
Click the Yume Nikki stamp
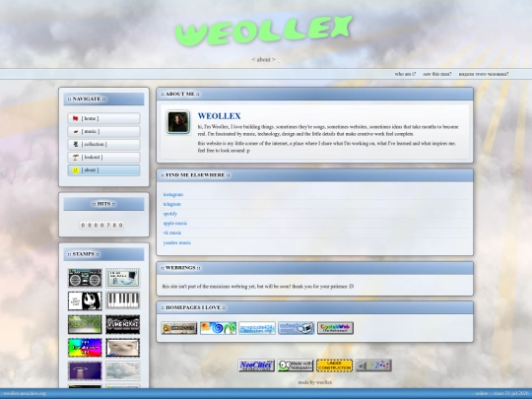coord(122,324)
